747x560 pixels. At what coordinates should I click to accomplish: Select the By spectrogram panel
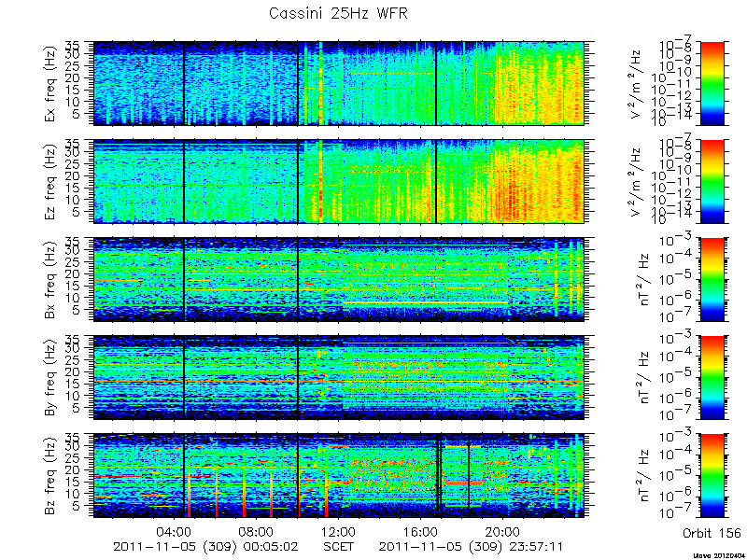coord(339,378)
